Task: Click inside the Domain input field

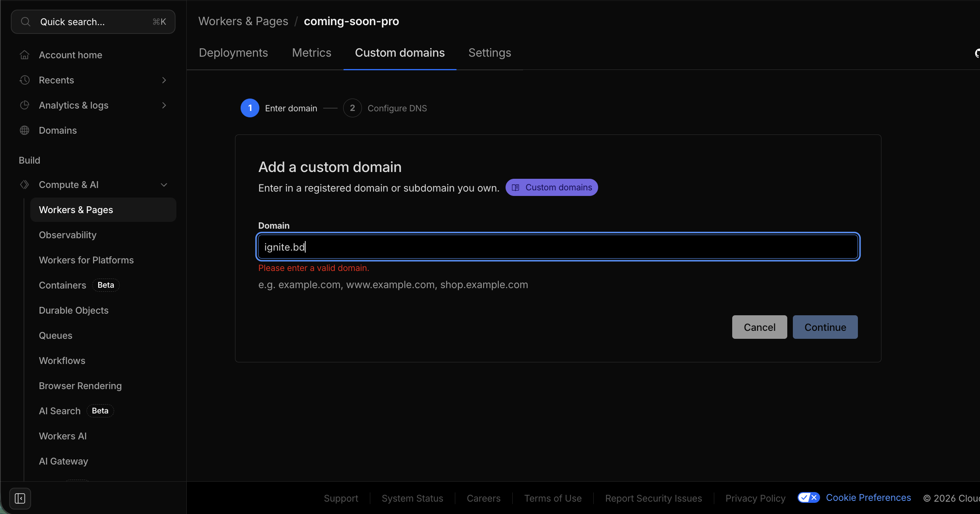Action: (x=558, y=247)
